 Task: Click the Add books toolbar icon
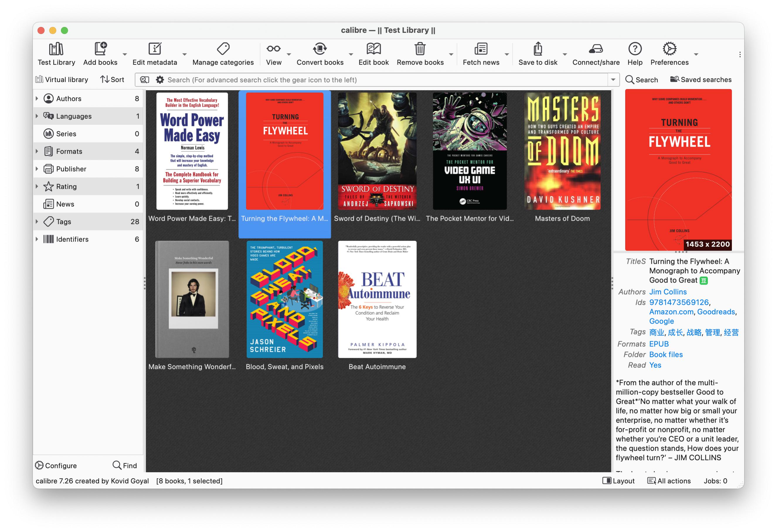(100, 49)
